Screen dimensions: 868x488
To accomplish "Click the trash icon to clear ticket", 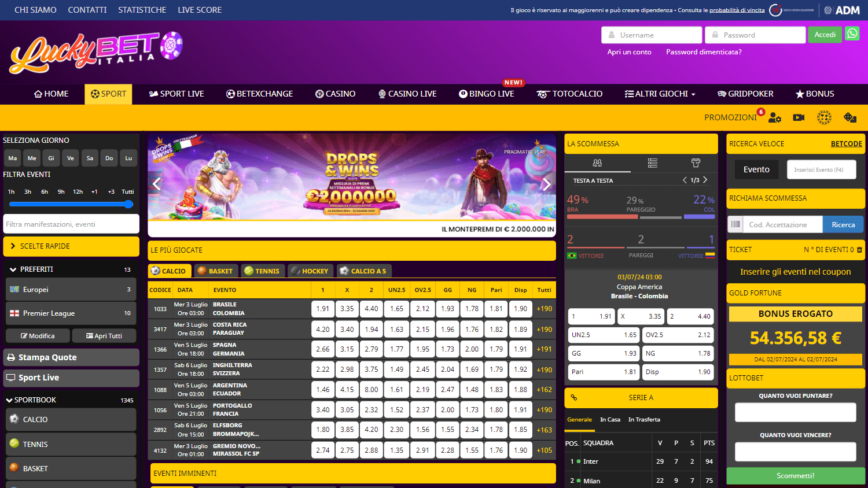I will (859, 250).
